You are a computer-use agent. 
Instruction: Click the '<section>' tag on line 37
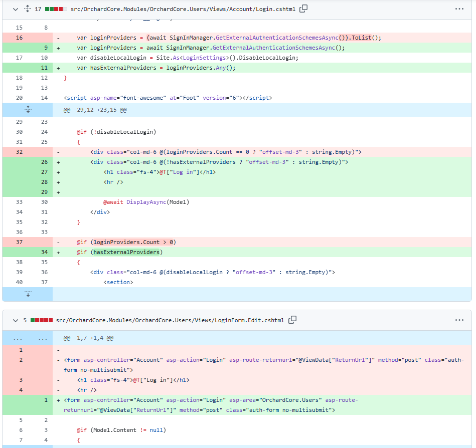pos(118,282)
